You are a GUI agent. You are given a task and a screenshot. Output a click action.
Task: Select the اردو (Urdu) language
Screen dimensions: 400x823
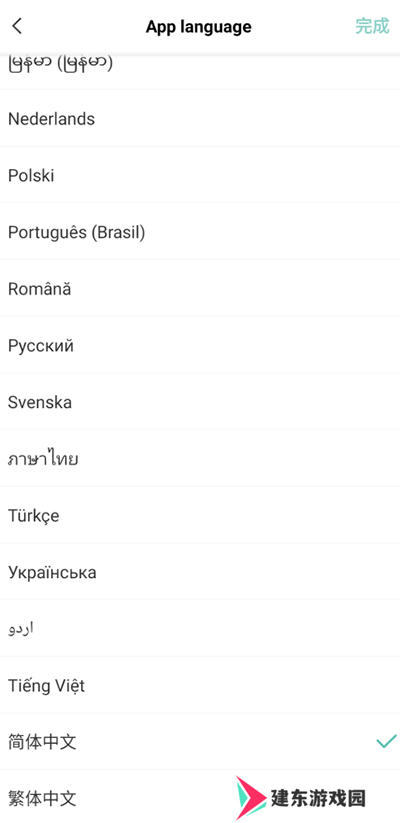pyautogui.click(x=200, y=629)
